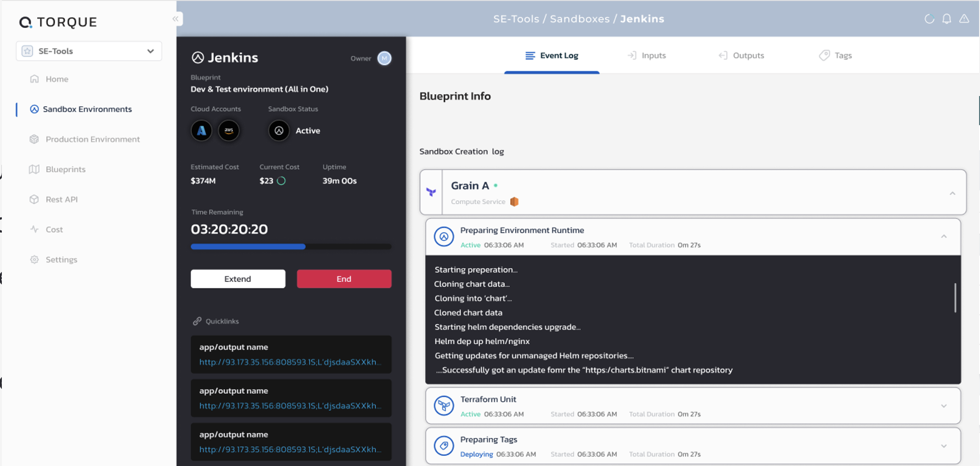Click the Cost pulse icon
Image resolution: width=980 pixels, height=466 pixels.
pyautogui.click(x=34, y=229)
